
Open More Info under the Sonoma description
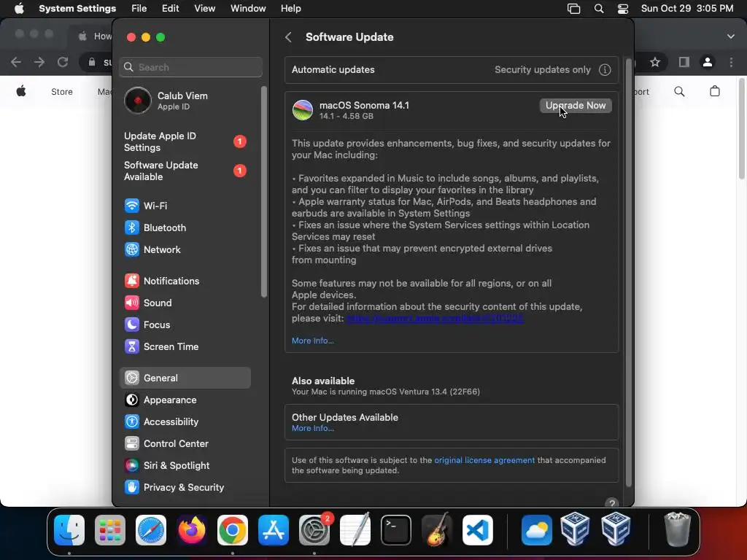312,341
